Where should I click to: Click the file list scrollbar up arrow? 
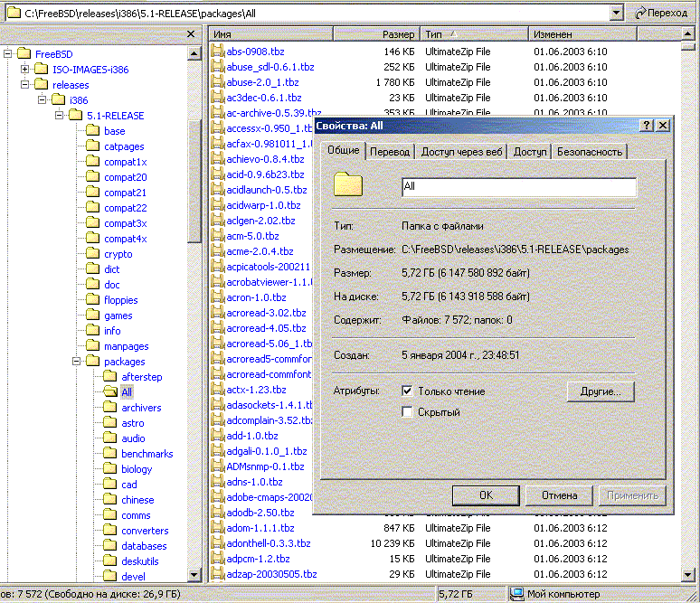tap(688, 34)
